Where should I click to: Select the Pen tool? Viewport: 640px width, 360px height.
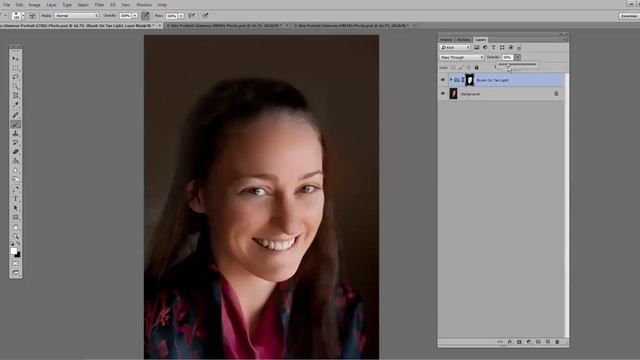(16, 189)
